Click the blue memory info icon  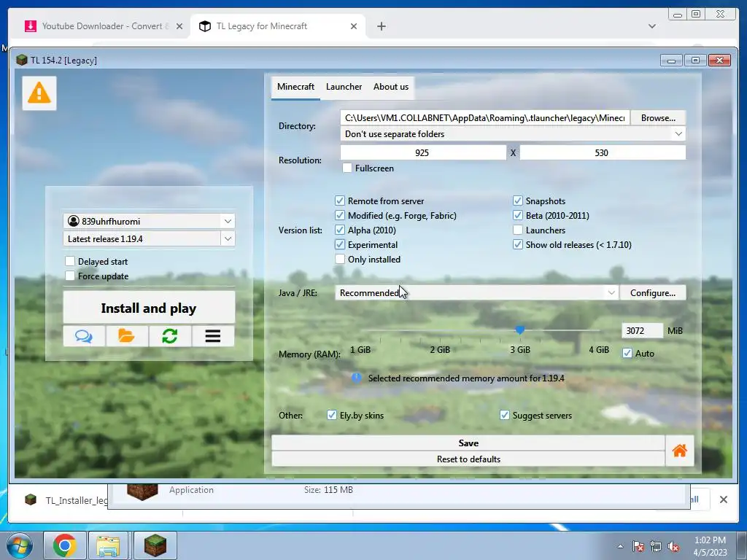(356, 378)
